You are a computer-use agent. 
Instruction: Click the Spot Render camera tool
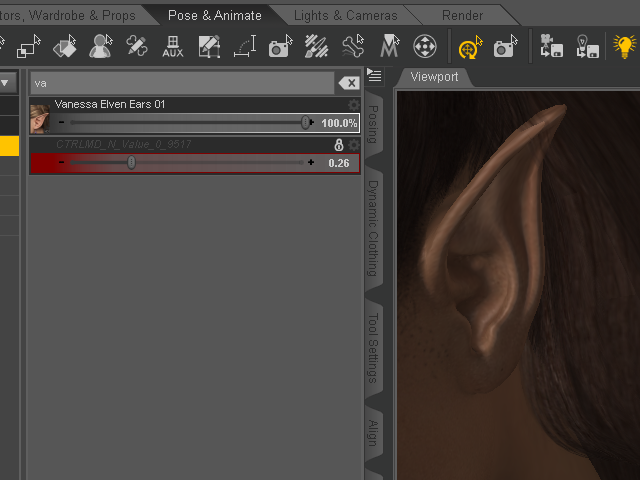(x=281, y=46)
